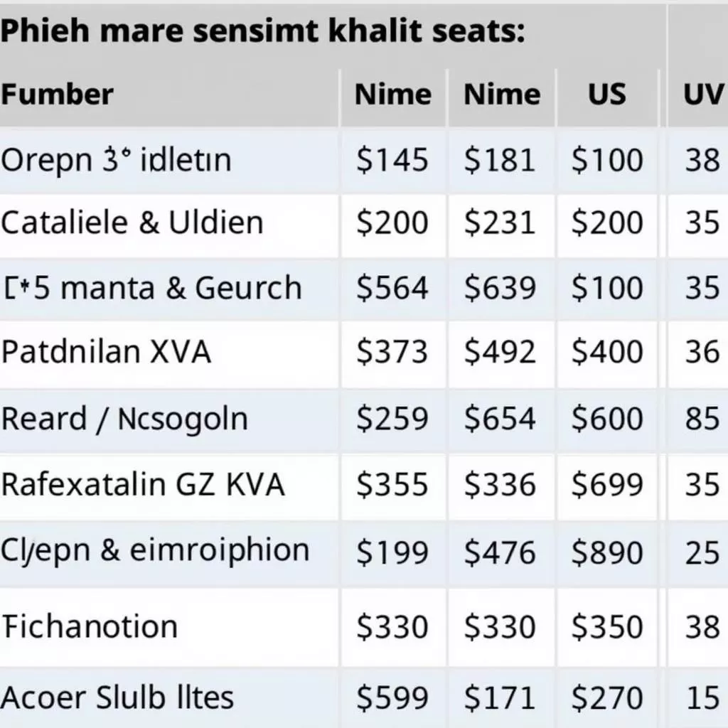Click the Patdnilan XVA row name
The image size is (728, 728).
107,352
